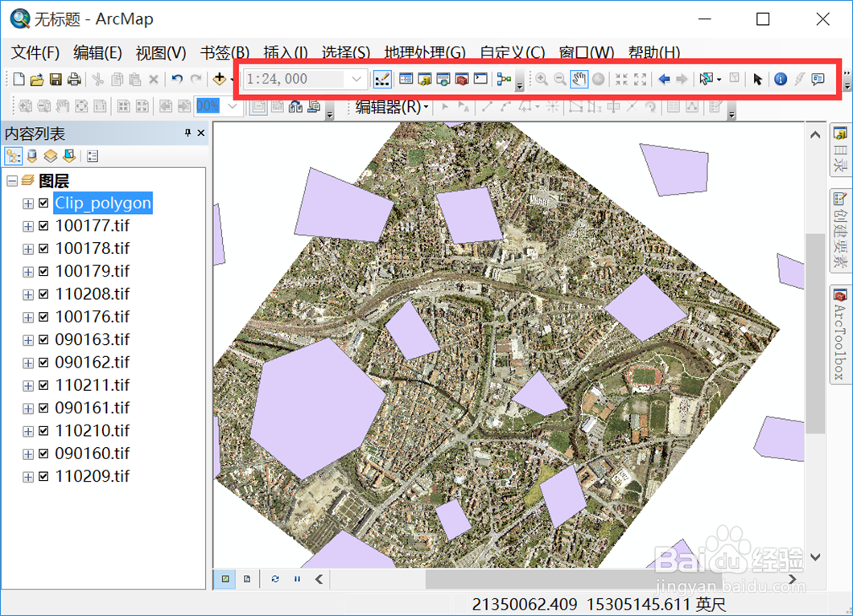Image resolution: width=853 pixels, height=616 pixels.
Task: Open the 文件(F) menu
Action: [x=35, y=53]
